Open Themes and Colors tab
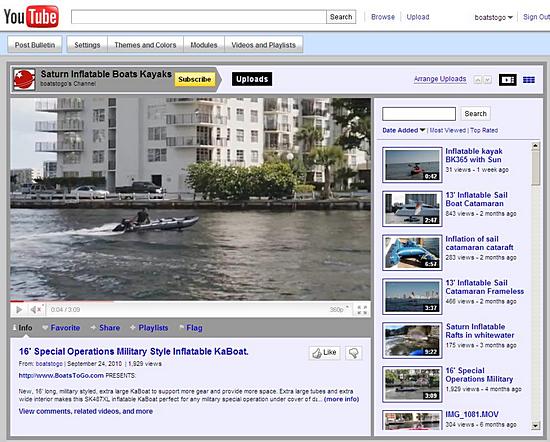 (145, 45)
